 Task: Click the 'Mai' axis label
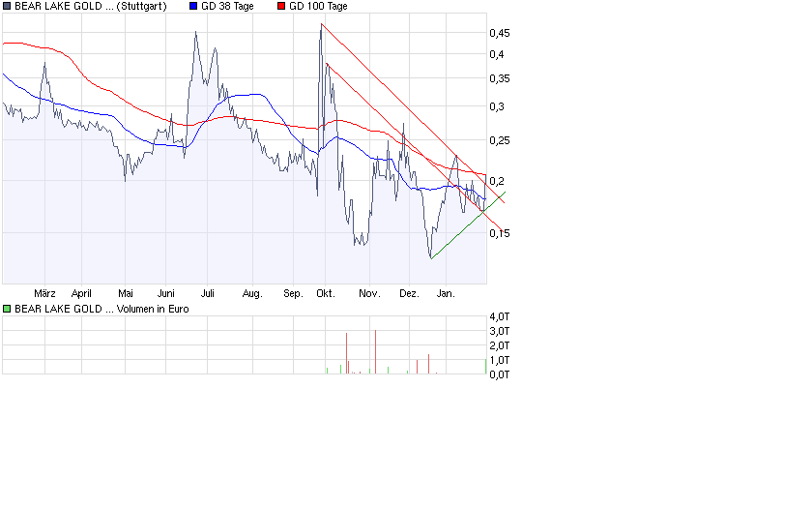coord(126,293)
